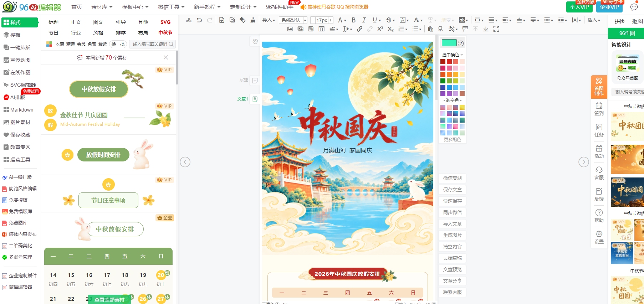Open the 签到 sign-in panel
644x304 pixels.
599,109
